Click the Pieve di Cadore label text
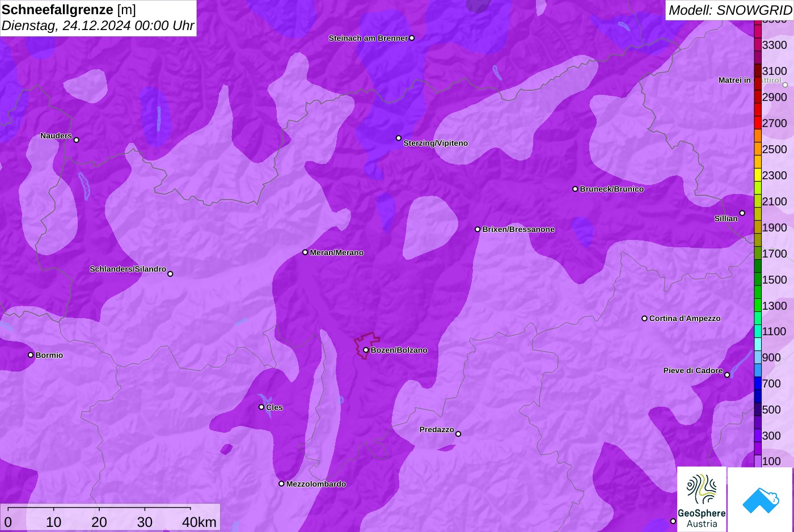 coord(693,370)
